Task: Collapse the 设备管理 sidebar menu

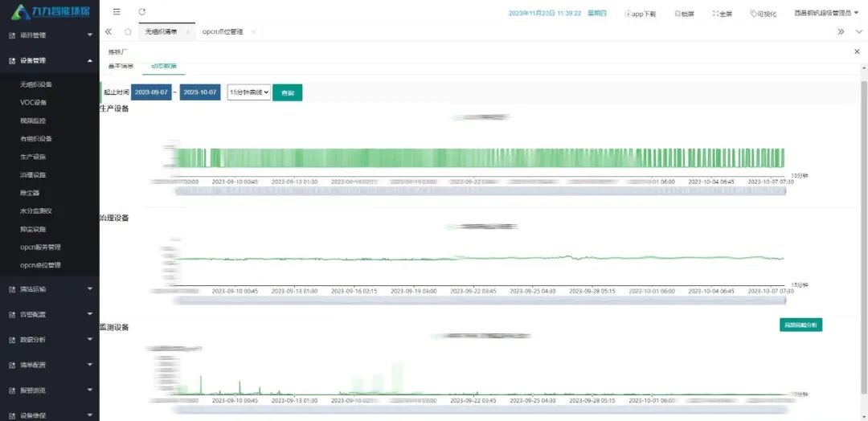Action: (49, 60)
